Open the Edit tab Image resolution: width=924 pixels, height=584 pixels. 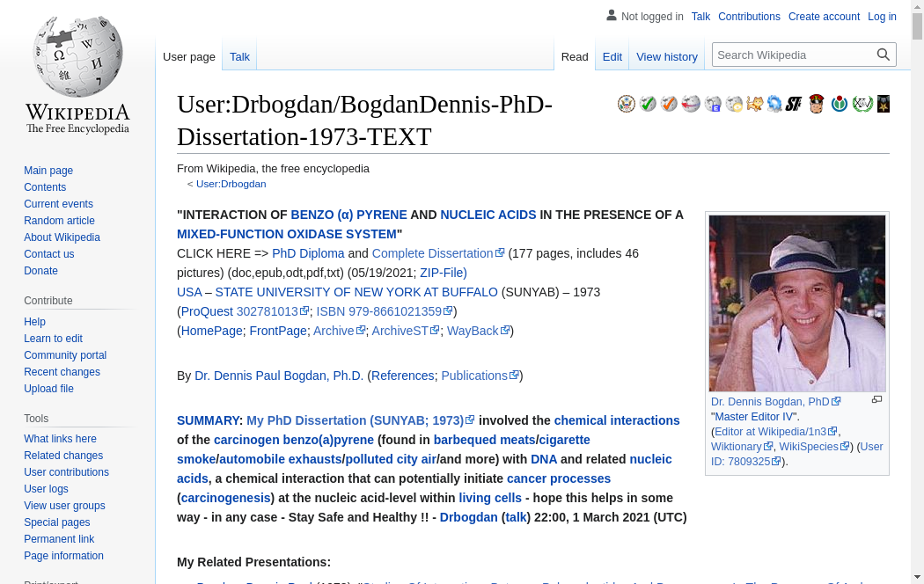pos(612,56)
